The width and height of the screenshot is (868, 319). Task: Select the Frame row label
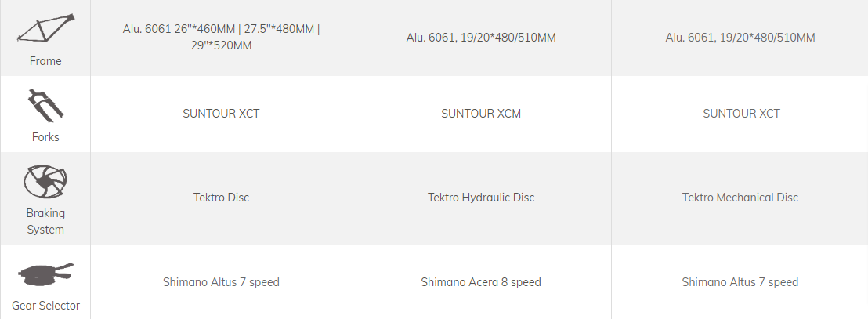(45, 61)
